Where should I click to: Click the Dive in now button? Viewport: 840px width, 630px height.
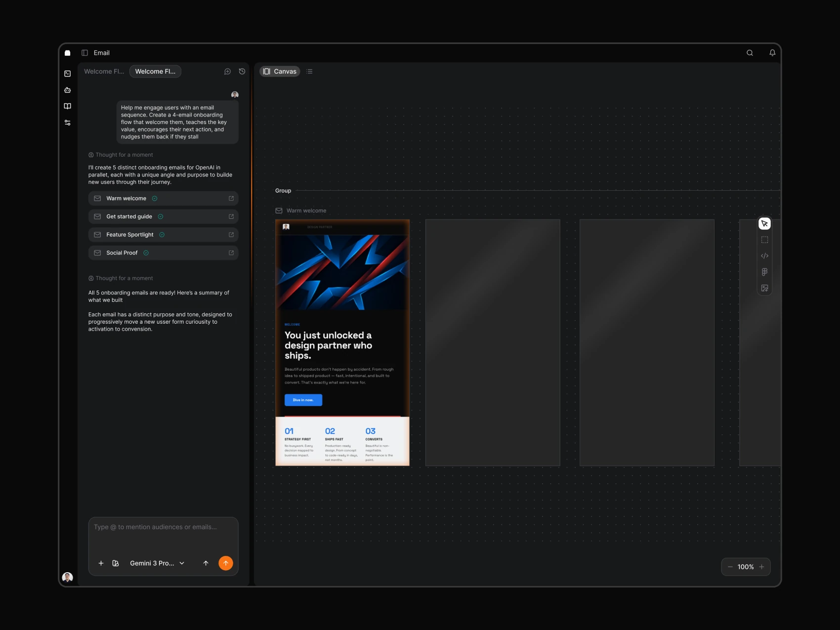[303, 400]
